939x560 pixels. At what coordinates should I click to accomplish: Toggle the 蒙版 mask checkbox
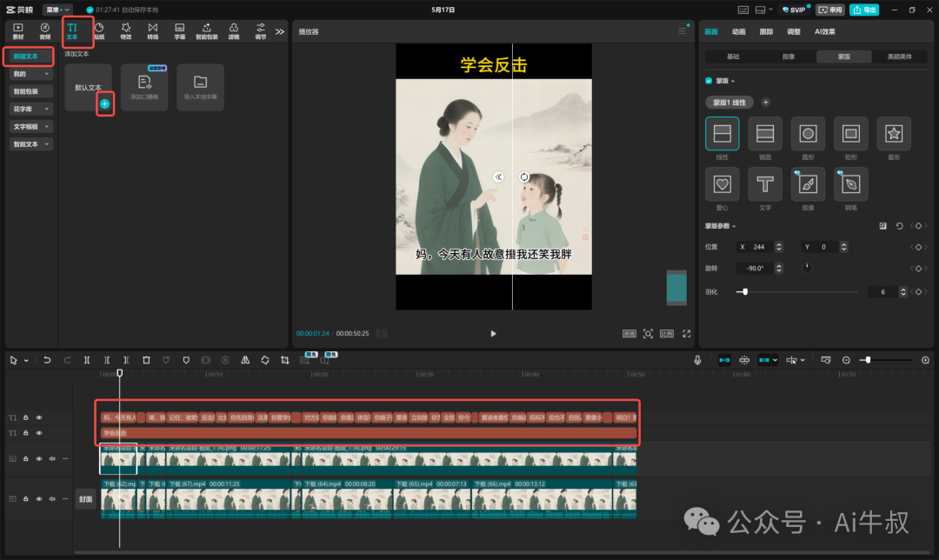[709, 81]
